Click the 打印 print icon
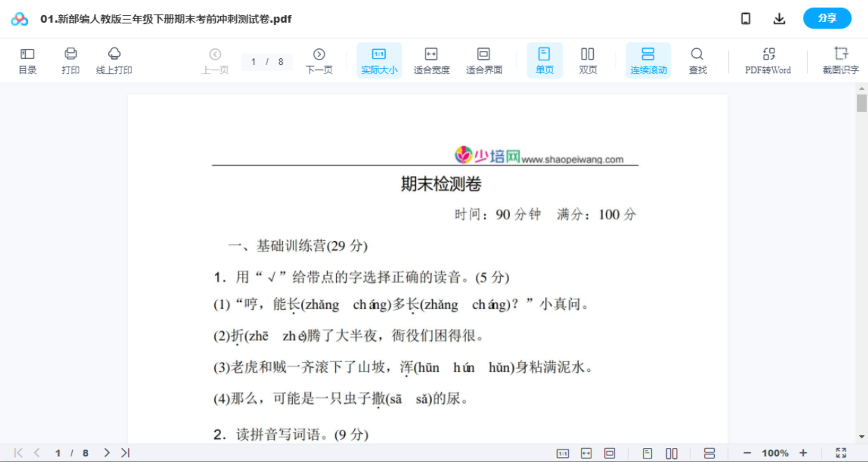The height and width of the screenshot is (462, 868). pyautogui.click(x=71, y=60)
